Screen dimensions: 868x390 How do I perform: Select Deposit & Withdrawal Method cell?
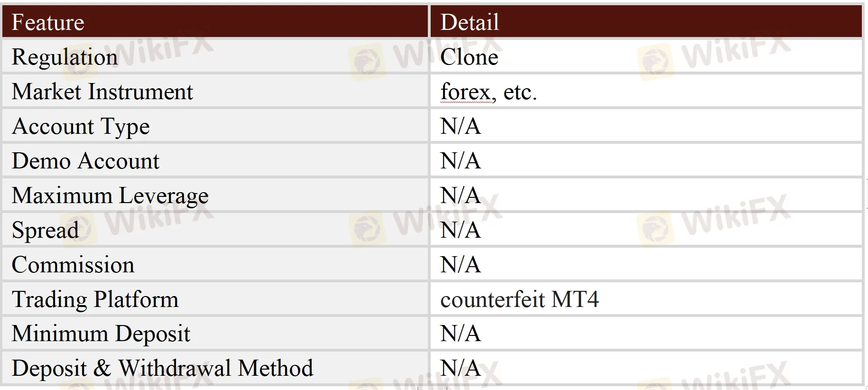(x=215, y=368)
